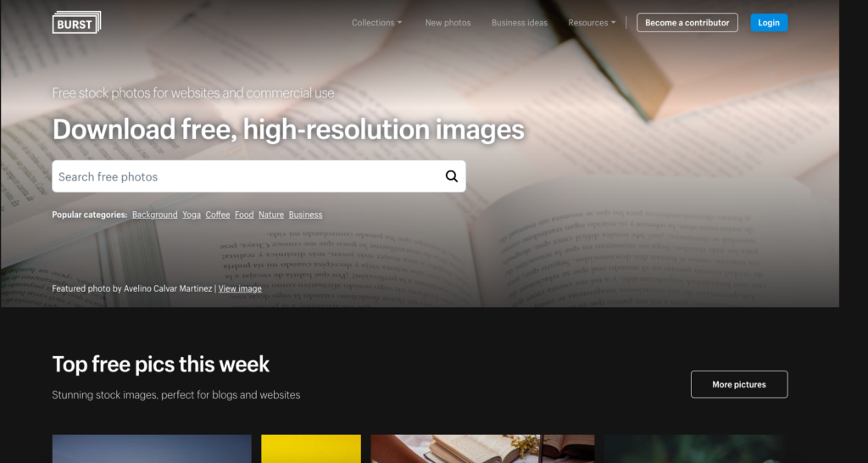Screen dimensions: 868x463
Task: Select the Coffee category link
Action: click(x=218, y=215)
